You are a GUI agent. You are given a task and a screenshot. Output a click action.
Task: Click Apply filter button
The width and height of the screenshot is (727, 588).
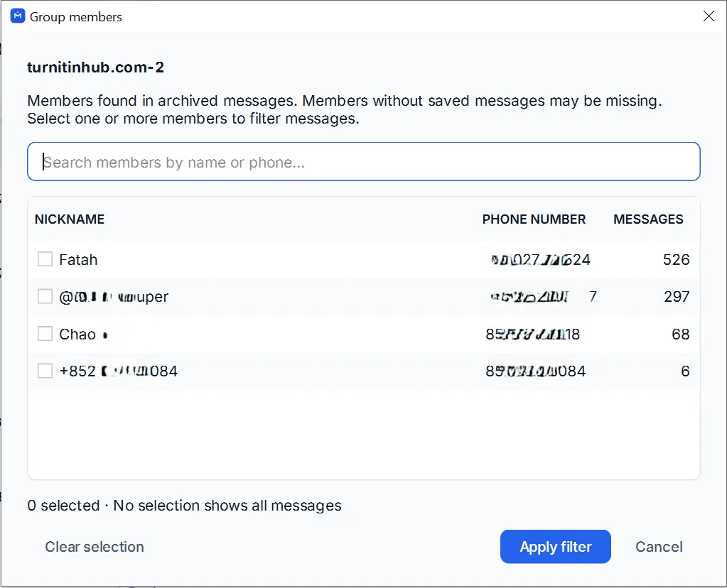[x=556, y=547]
